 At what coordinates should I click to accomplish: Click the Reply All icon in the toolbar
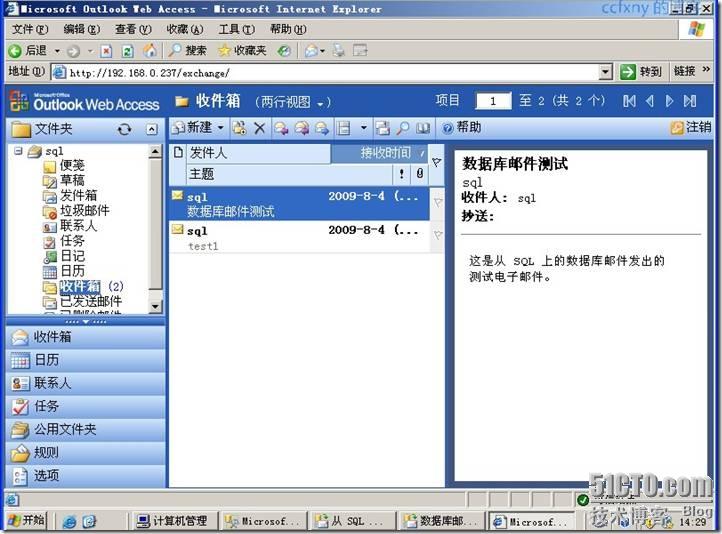click(302, 128)
